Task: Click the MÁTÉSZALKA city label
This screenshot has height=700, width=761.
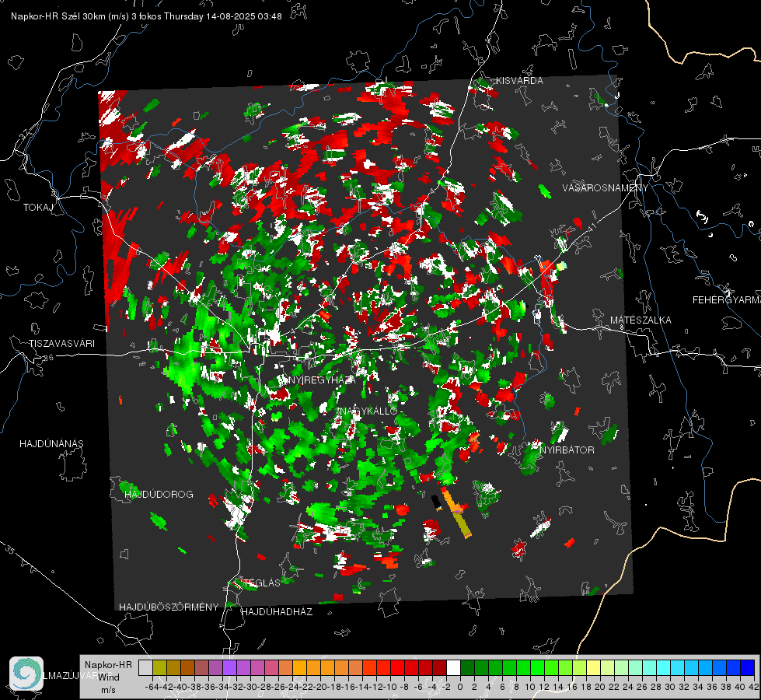Action: click(641, 320)
